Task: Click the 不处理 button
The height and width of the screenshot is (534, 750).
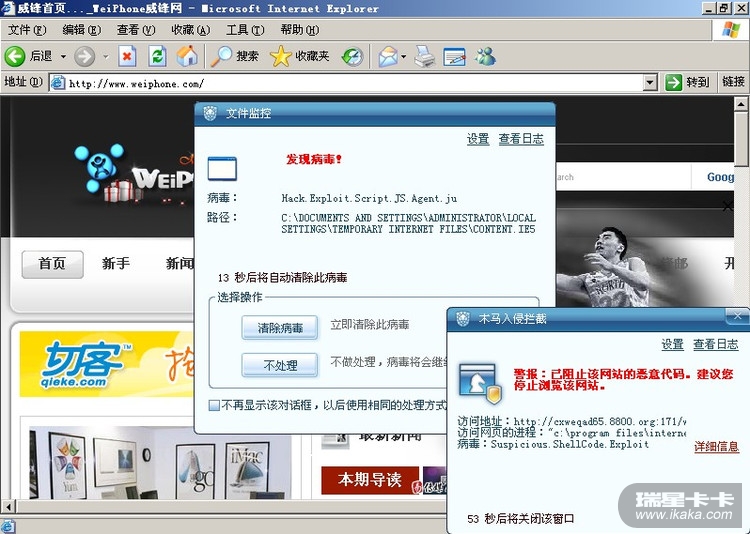Action: point(280,366)
